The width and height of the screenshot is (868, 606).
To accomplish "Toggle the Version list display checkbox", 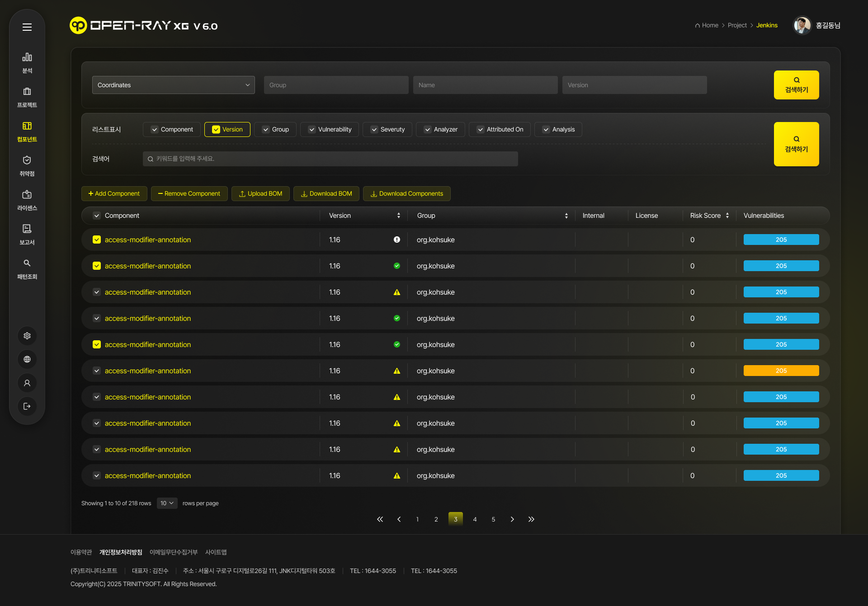I will tap(216, 130).
